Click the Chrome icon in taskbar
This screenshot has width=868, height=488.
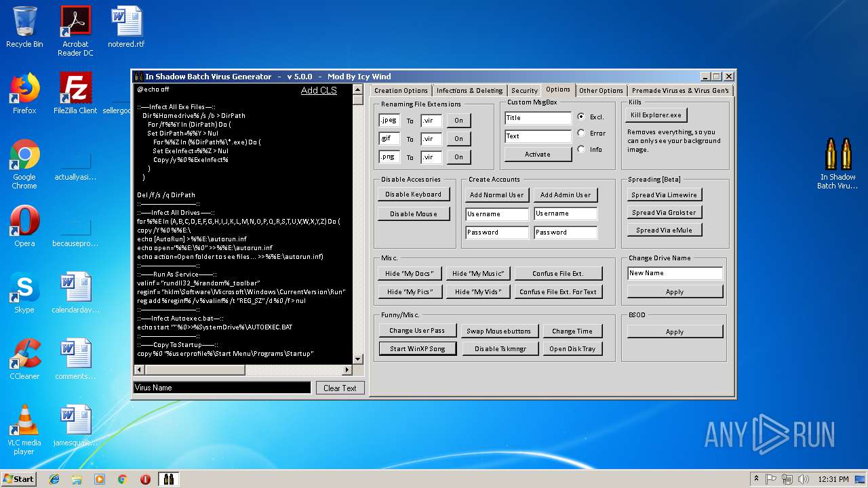click(x=122, y=479)
